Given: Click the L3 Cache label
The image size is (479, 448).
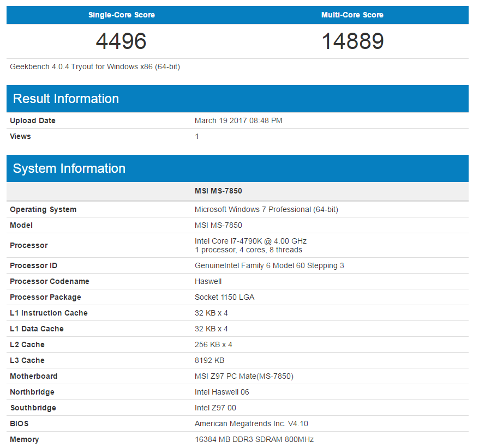Looking at the screenshot, I should point(27,361).
